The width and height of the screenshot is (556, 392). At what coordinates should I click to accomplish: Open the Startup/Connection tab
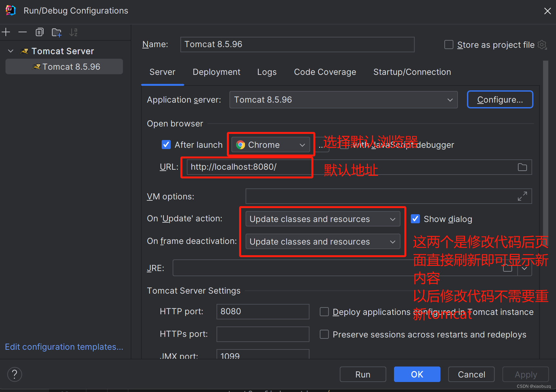pos(412,72)
